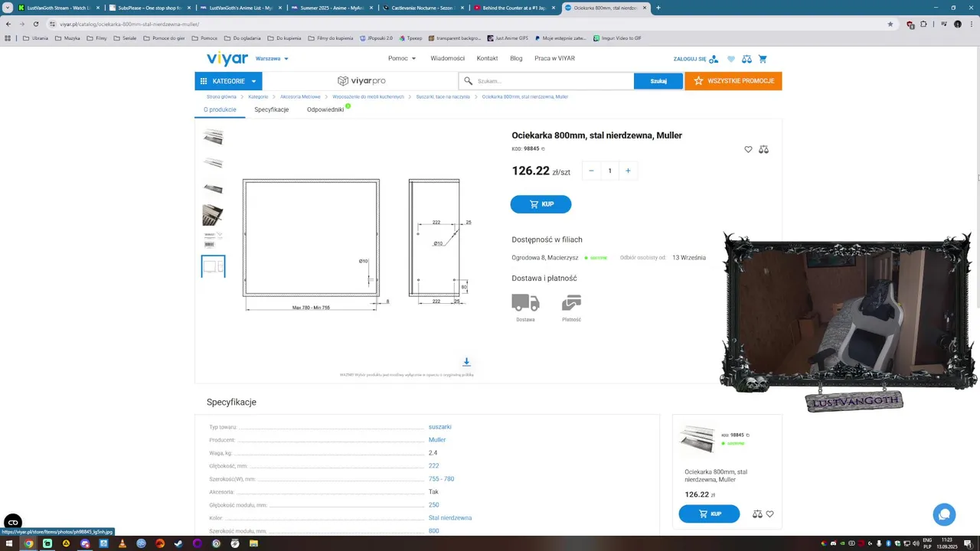This screenshot has width=980, height=551.
Task: Go to Strona główna breadcrumb
Action: tap(221, 97)
